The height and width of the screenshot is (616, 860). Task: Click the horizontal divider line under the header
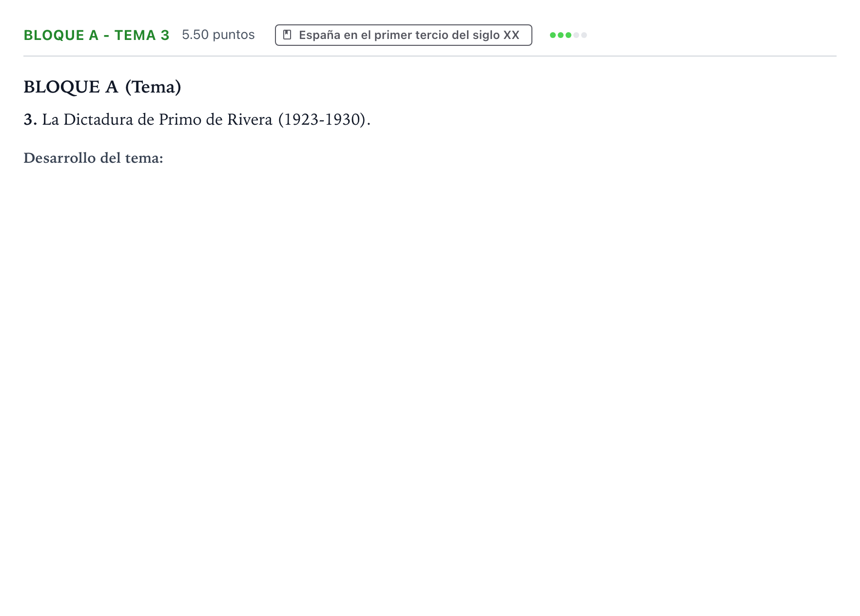430,56
